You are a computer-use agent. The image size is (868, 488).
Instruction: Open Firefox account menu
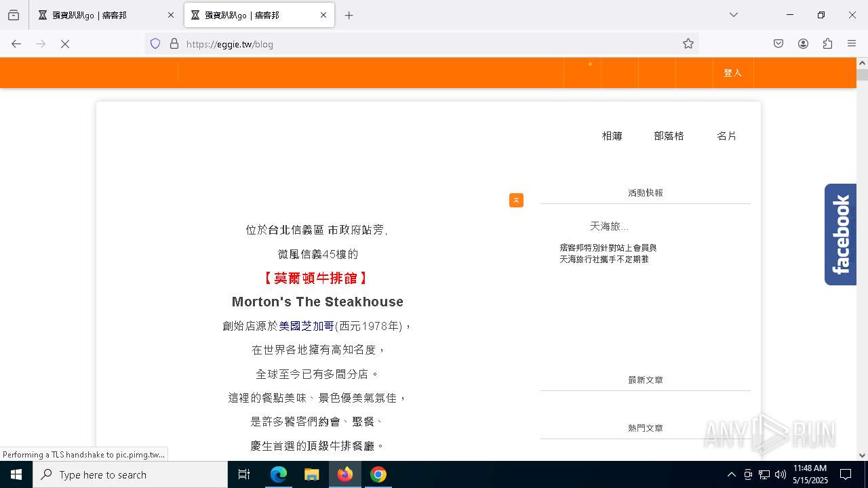point(803,43)
